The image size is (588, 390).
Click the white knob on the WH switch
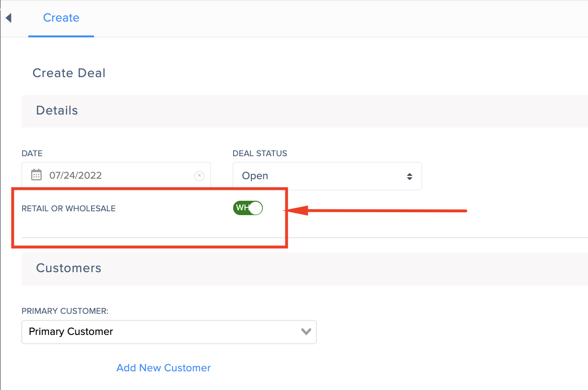click(256, 208)
